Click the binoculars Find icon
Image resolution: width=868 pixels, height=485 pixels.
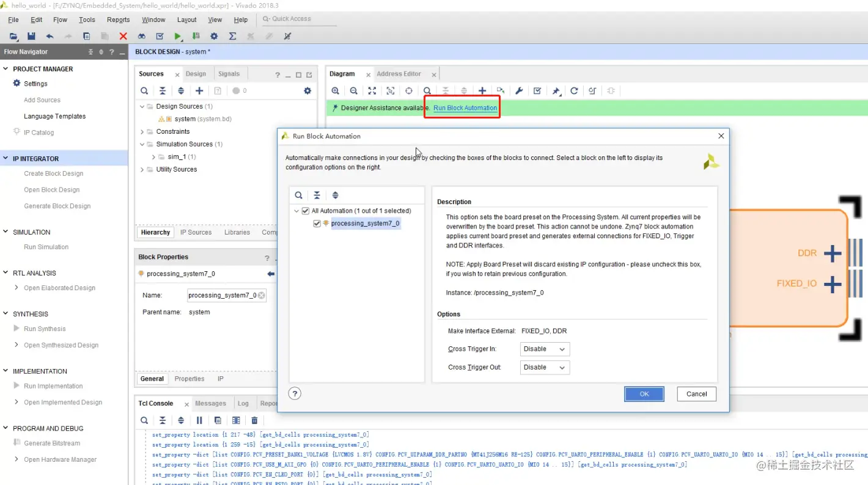tap(141, 36)
